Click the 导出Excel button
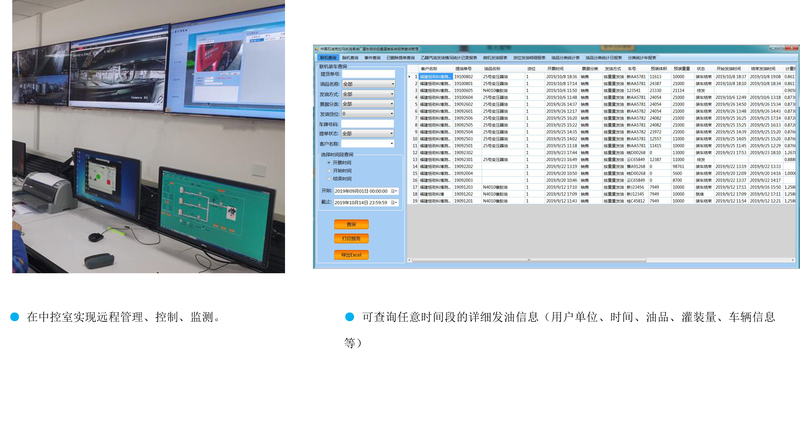Viewport: 800px width, 442px height. click(351, 255)
